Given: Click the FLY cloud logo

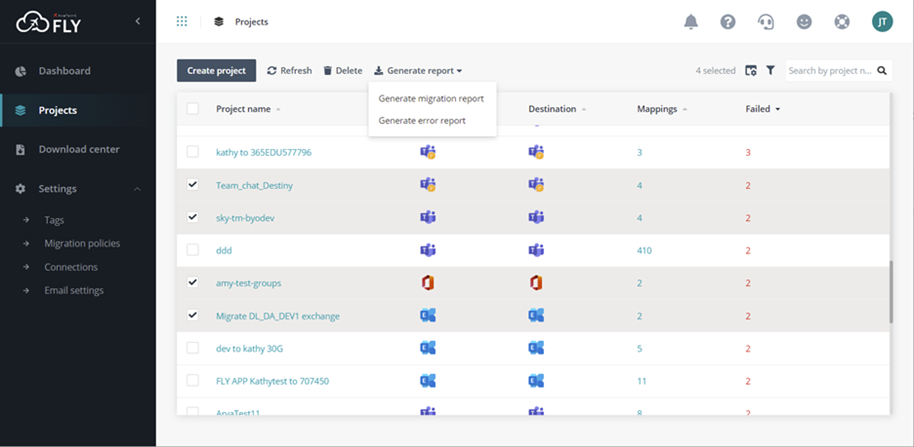Looking at the screenshot, I should 48,22.
